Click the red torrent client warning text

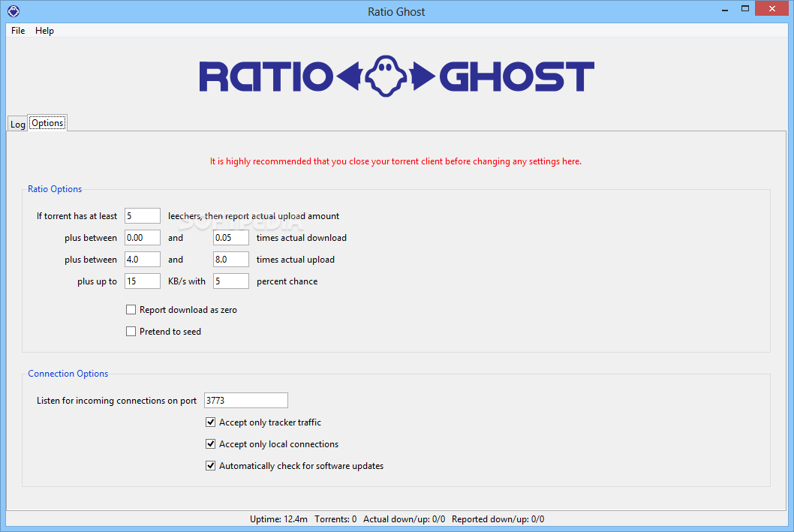[x=396, y=161]
